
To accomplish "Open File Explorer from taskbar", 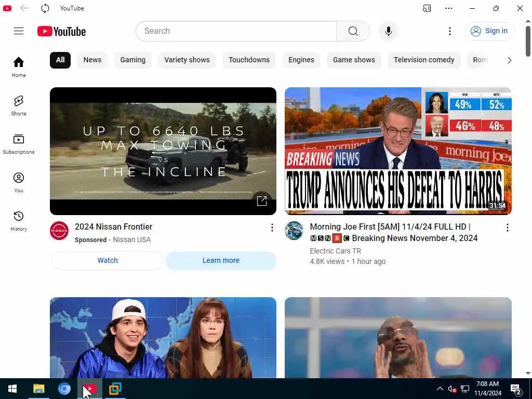I will pyautogui.click(x=38, y=389).
